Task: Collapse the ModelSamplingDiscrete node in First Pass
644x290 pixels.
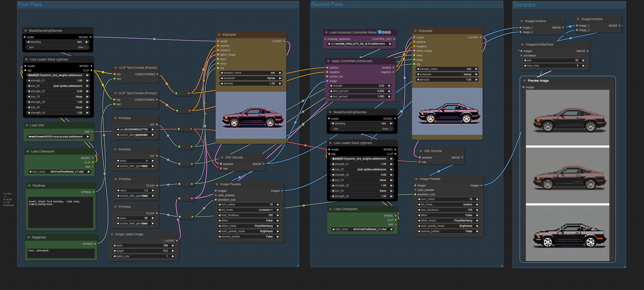Action: (x=25, y=31)
